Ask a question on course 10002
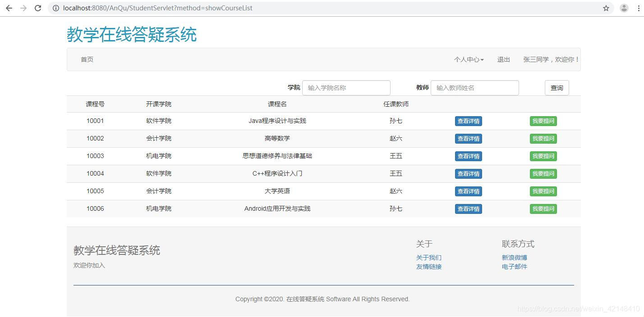Viewport: 644px width, 317px height. (x=543, y=139)
